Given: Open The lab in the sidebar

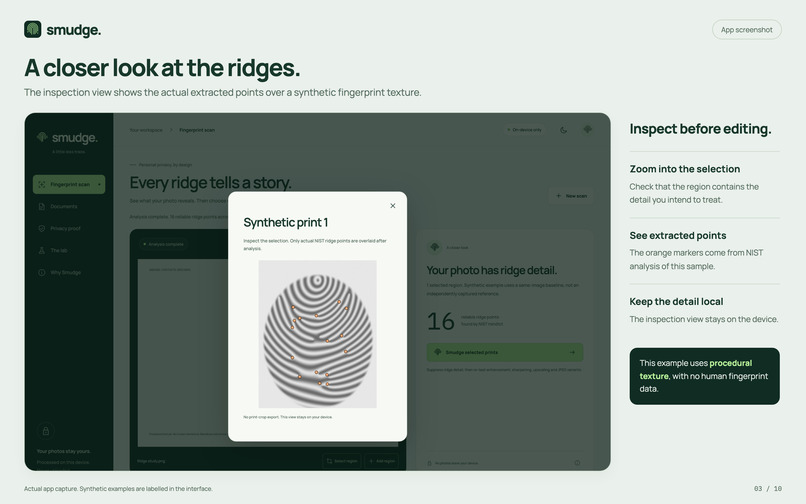Looking at the screenshot, I should click(x=59, y=250).
